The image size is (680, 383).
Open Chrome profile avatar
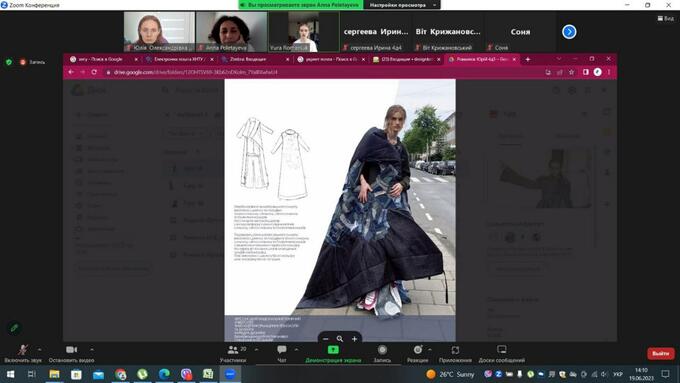click(598, 72)
